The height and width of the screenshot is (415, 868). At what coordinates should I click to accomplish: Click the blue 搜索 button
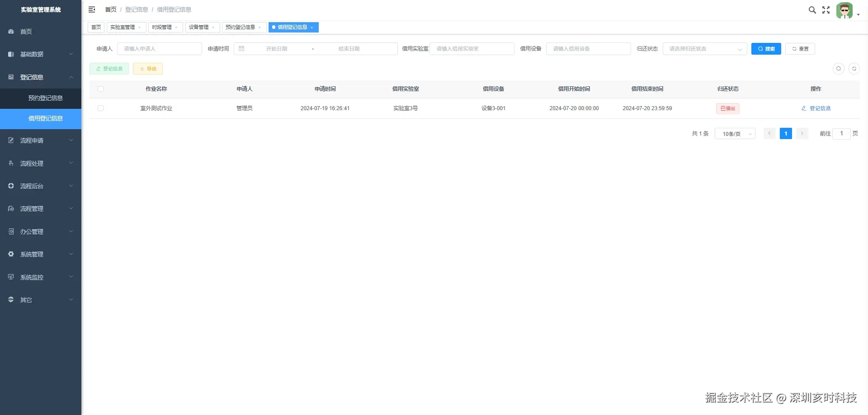766,49
